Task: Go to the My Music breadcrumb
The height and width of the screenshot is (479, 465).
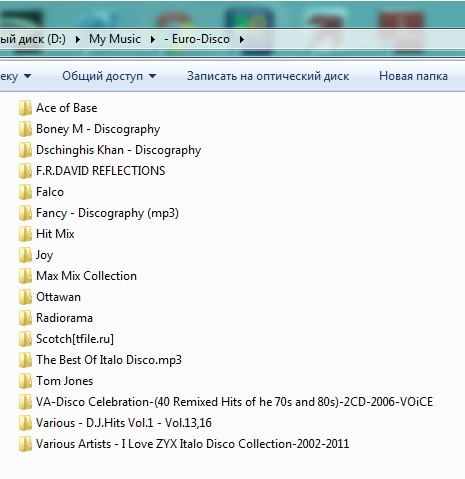Action: 115,39
